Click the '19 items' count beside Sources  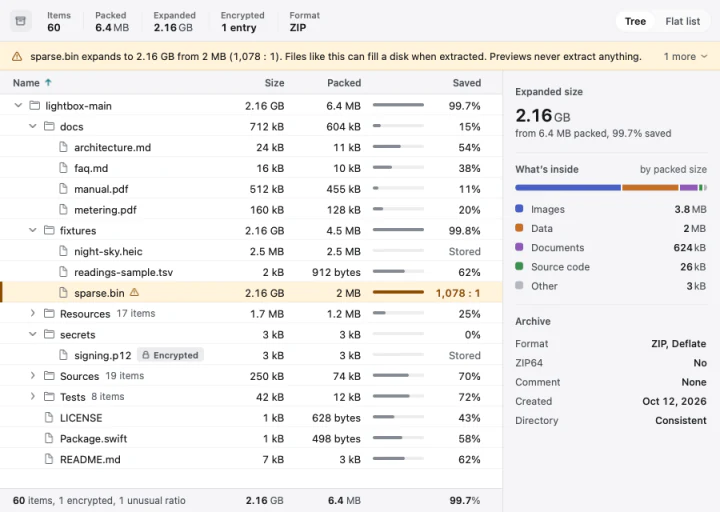(x=124, y=376)
